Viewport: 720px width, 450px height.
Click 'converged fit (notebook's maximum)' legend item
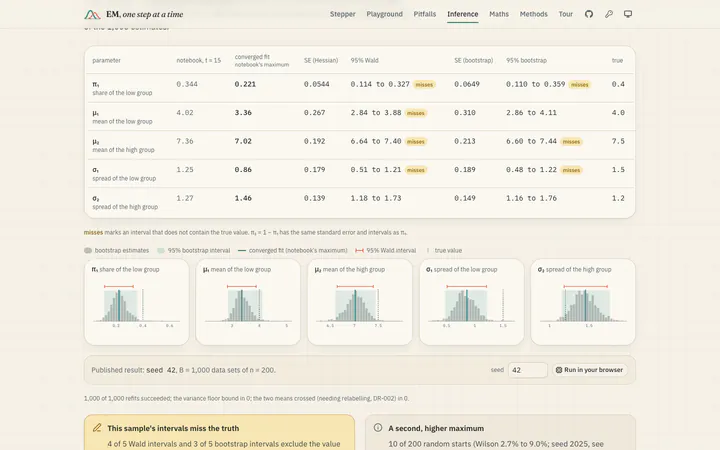(x=292, y=251)
